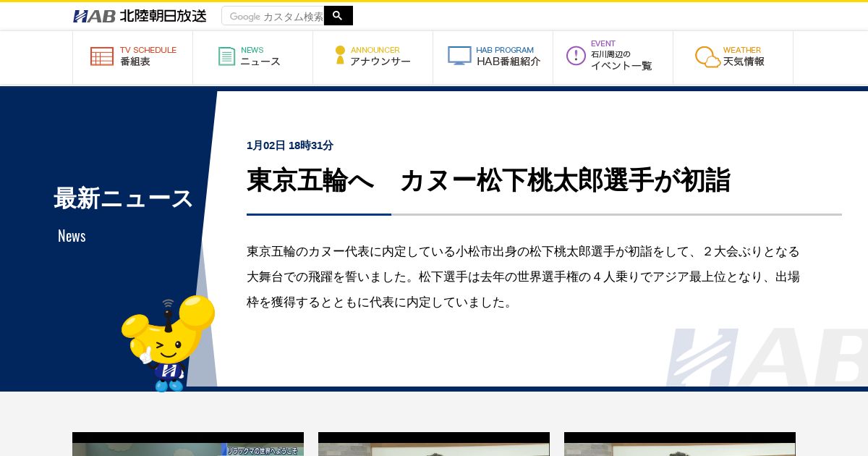Open the ニュース menu item
This screenshot has width=868, height=456.
[x=252, y=57]
